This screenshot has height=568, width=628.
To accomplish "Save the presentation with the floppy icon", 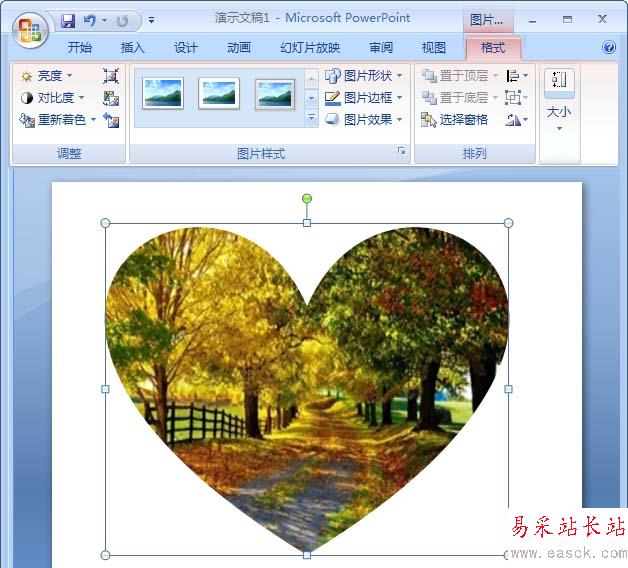I will tap(68, 20).
